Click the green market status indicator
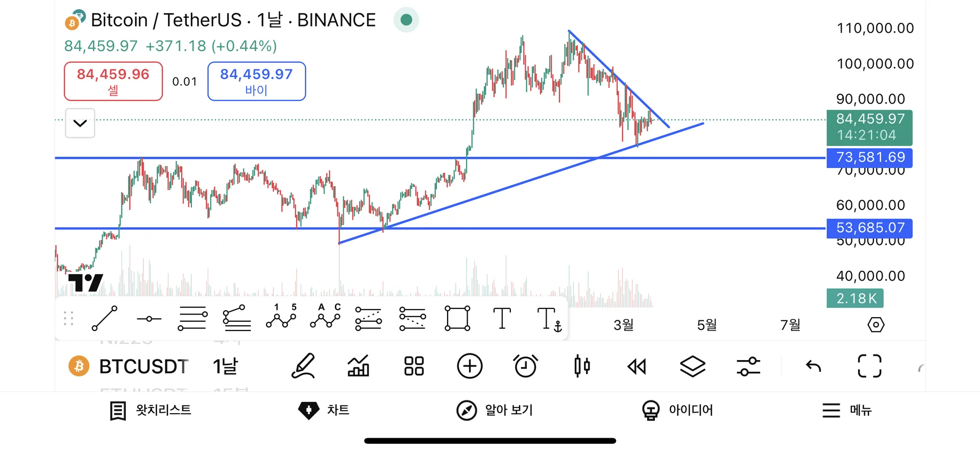The height and width of the screenshot is (453, 980). tap(406, 20)
